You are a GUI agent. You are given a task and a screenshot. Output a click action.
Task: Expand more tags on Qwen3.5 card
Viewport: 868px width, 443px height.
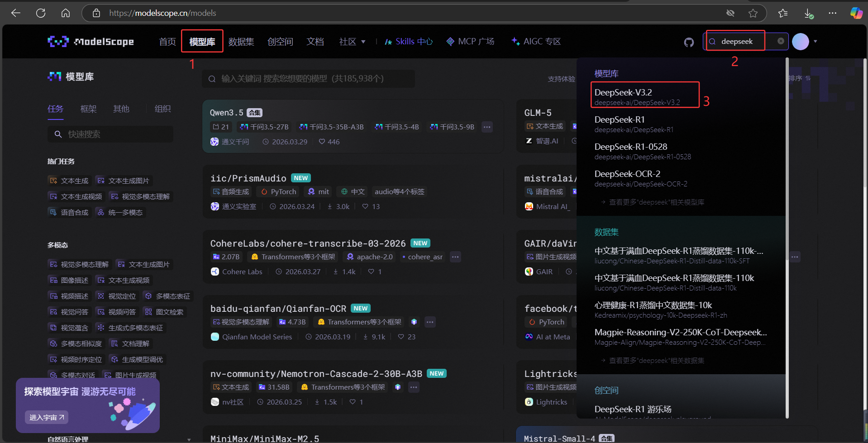[x=487, y=127]
